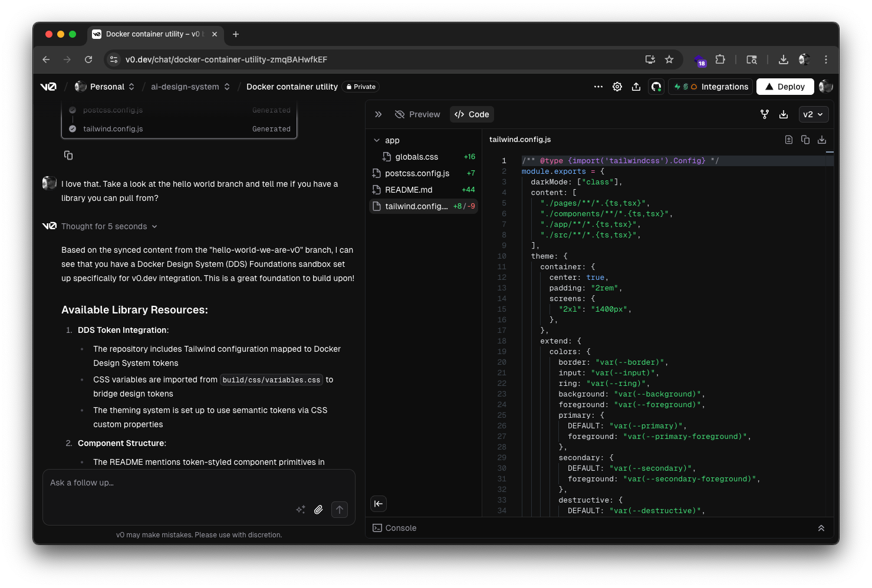Download the project as a zip

(784, 114)
